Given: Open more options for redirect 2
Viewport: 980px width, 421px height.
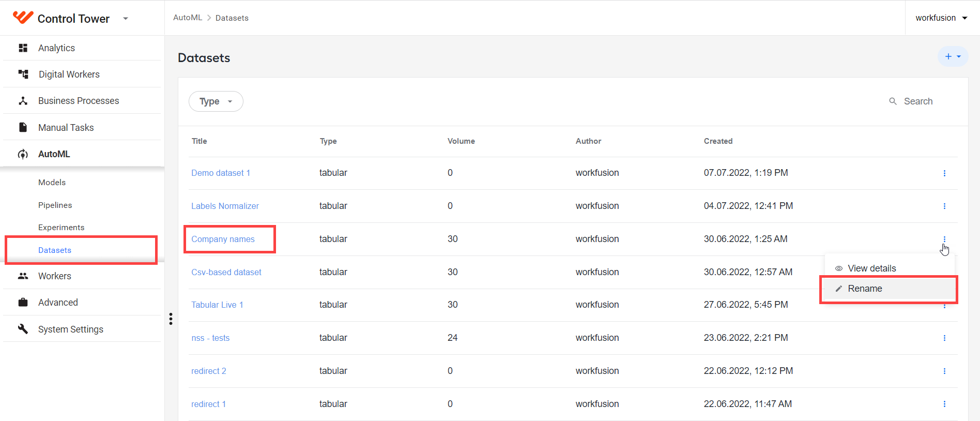Looking at the screenshot, I should click(944, 371).
